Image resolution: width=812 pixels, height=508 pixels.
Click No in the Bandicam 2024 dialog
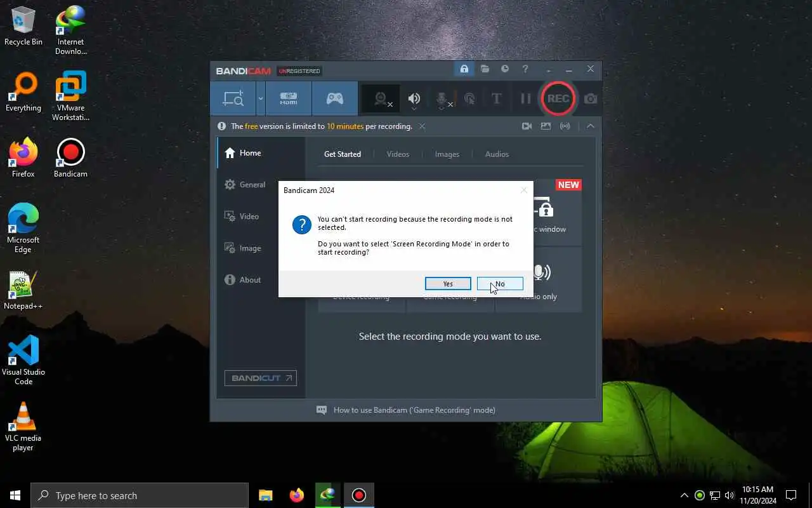tap(500, 283)
